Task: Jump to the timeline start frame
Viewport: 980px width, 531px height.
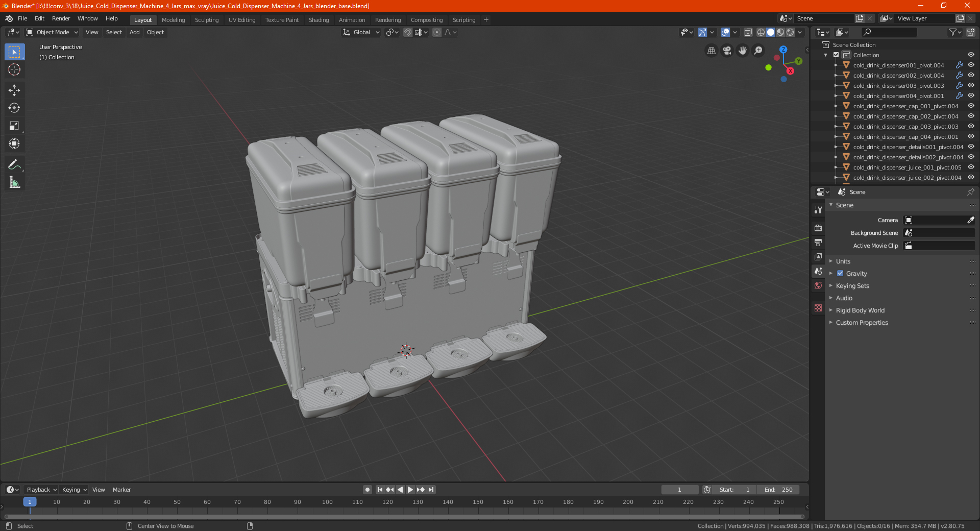Action: point(380,490)
